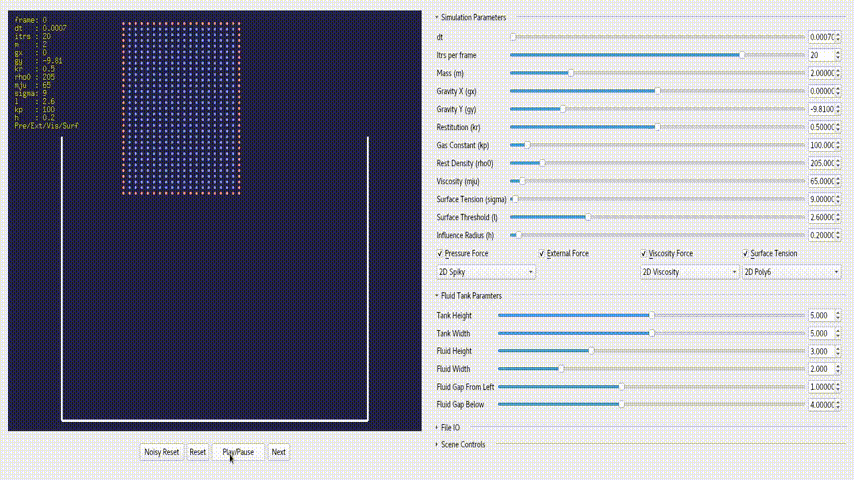Screen dimensions: 854x480
Task: Open the 2D Poly6 kernel dropdown
Action: click(790, 271)
